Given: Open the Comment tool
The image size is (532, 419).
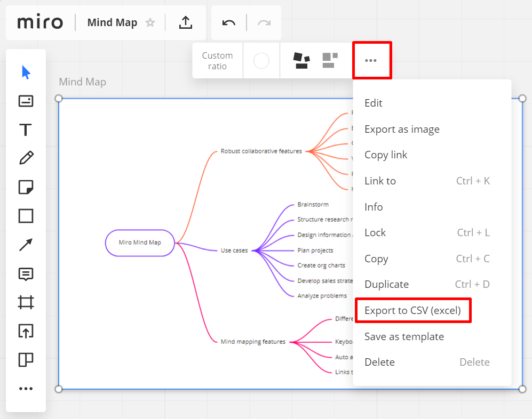Looking at the screenshot, I should (26, 274).
